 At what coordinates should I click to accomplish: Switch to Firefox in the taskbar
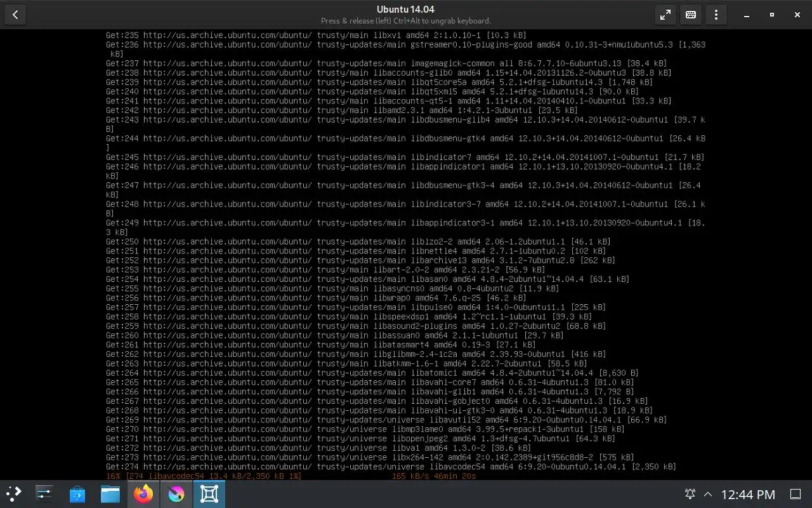pos(143,494)
